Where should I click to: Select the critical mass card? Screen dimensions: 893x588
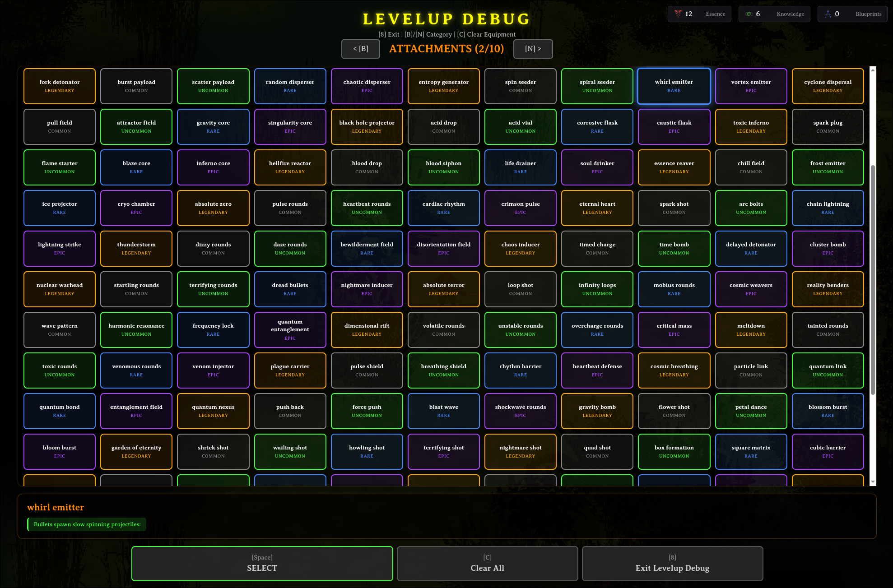click(674, 330)
